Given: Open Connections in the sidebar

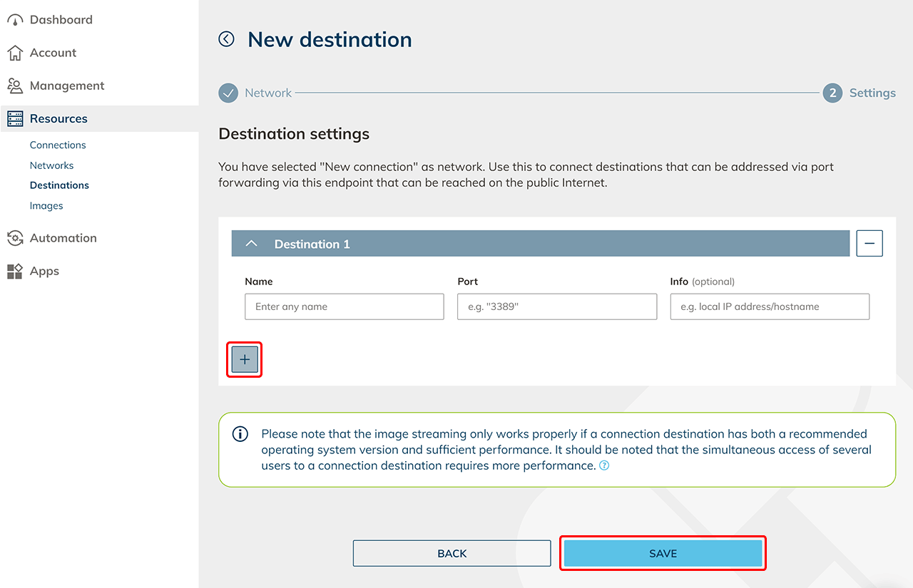Looking at the screenshot, I should 58,145.
